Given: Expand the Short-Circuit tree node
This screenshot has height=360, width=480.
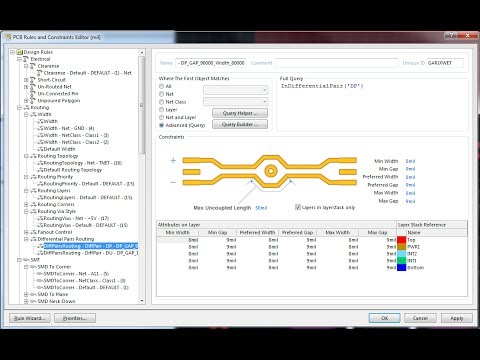Looking at the screenshot, I should point(26,80).
